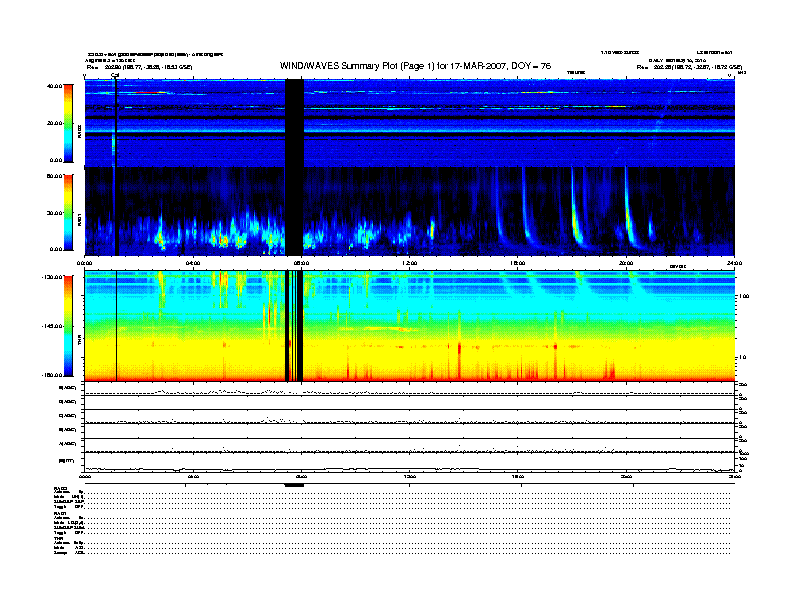
Task: Click the Cal marker label above RAD2
Action: 115,76
